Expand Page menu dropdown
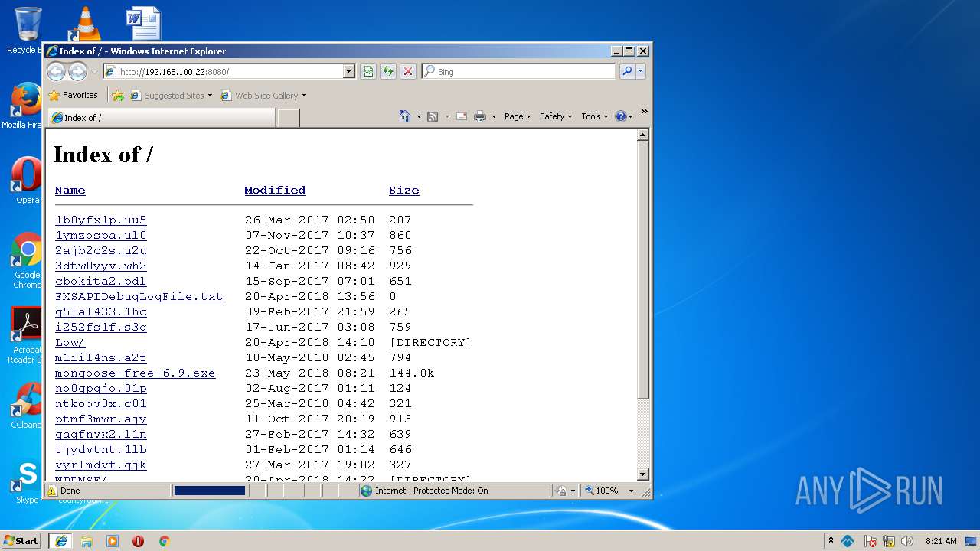The width and height of the screenshot is (980, 551). point(518,116)
